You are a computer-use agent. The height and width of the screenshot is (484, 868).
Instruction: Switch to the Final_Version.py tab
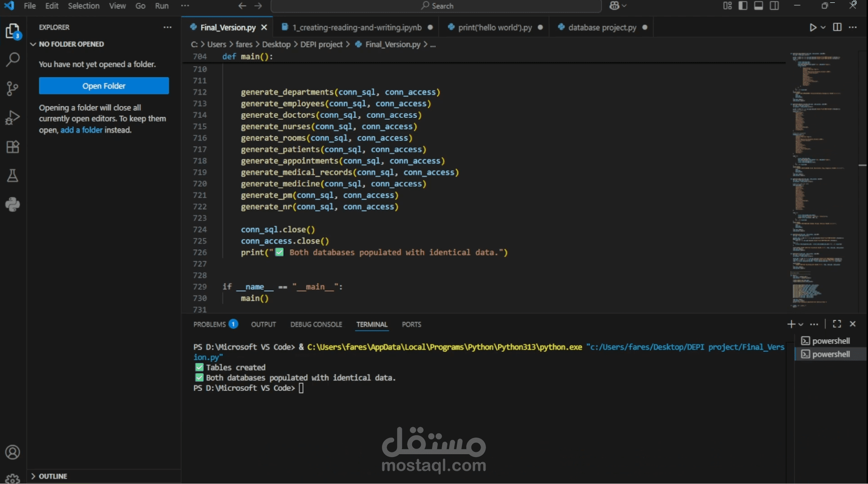[x=228, y=27]
